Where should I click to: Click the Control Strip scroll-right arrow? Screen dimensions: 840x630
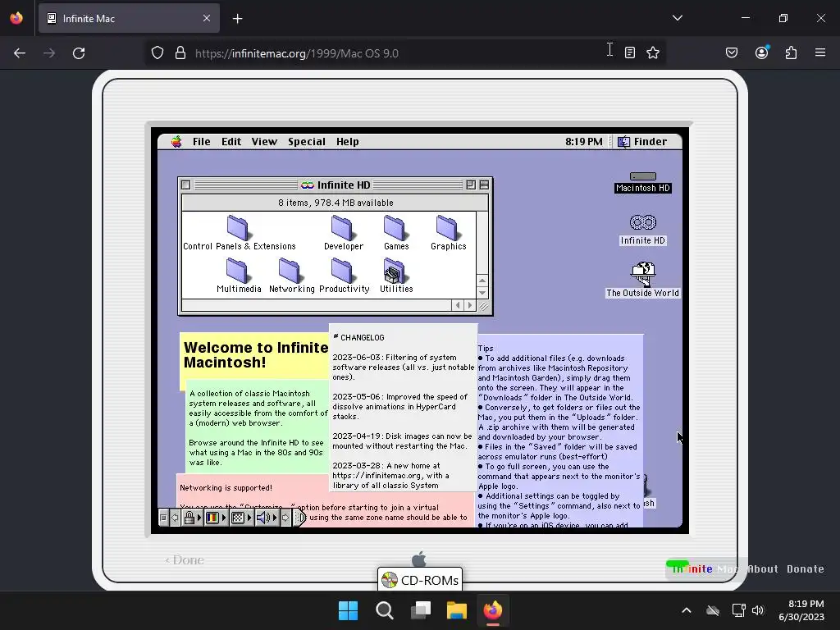click(285, 518)
